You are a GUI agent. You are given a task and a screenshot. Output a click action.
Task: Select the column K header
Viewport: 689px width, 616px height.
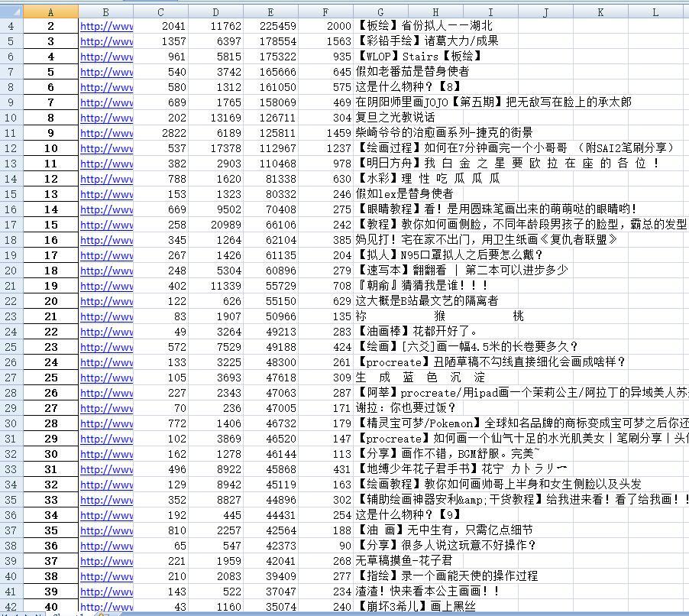600,12
